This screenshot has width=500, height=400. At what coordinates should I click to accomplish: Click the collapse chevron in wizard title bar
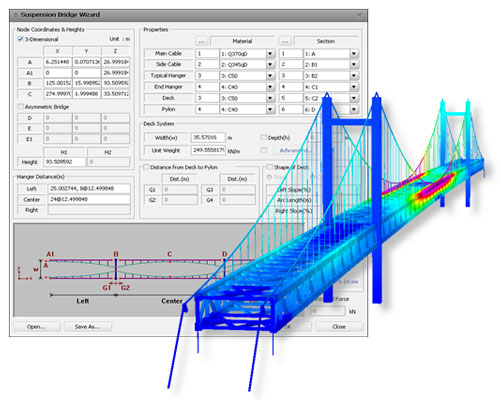click(359, 15)
